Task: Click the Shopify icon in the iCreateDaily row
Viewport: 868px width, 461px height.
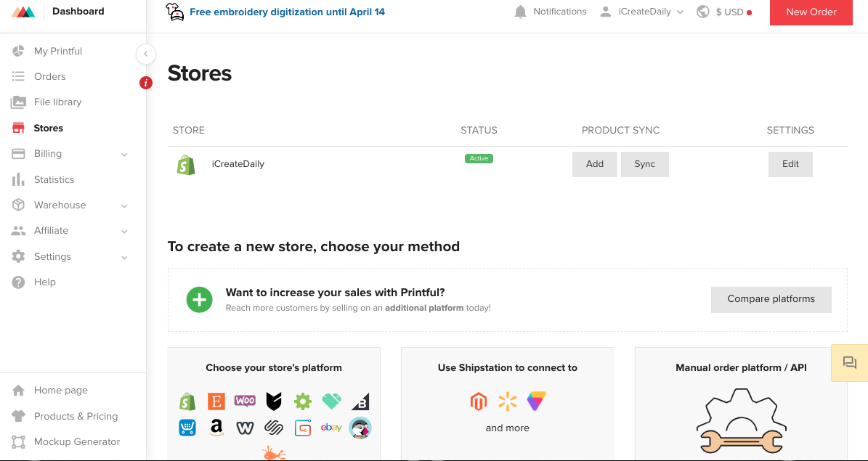Action: [186, 164]
